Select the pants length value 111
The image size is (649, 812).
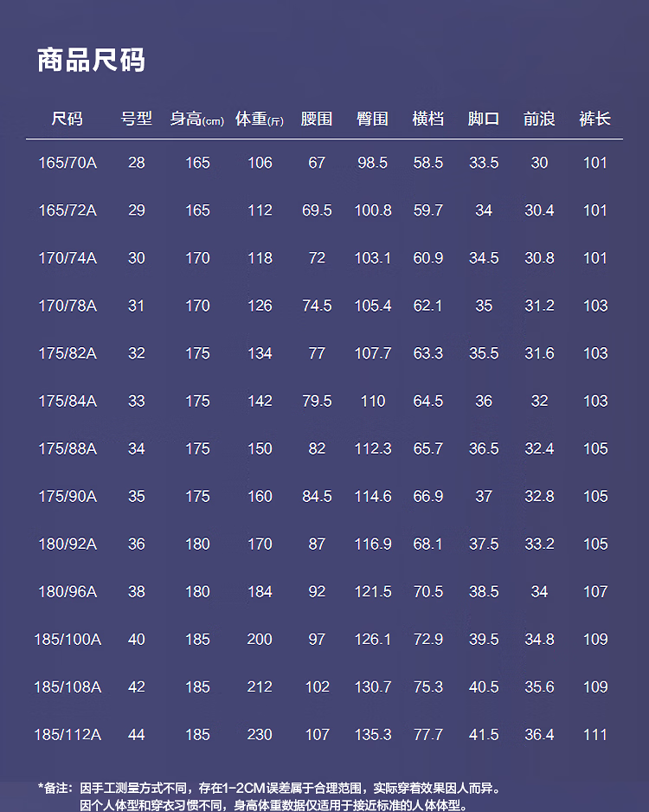595,734
